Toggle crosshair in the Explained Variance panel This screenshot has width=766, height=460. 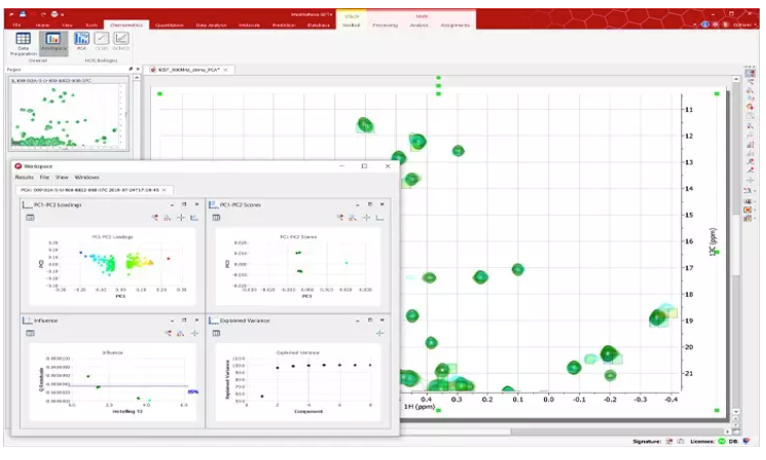point(378,332)
